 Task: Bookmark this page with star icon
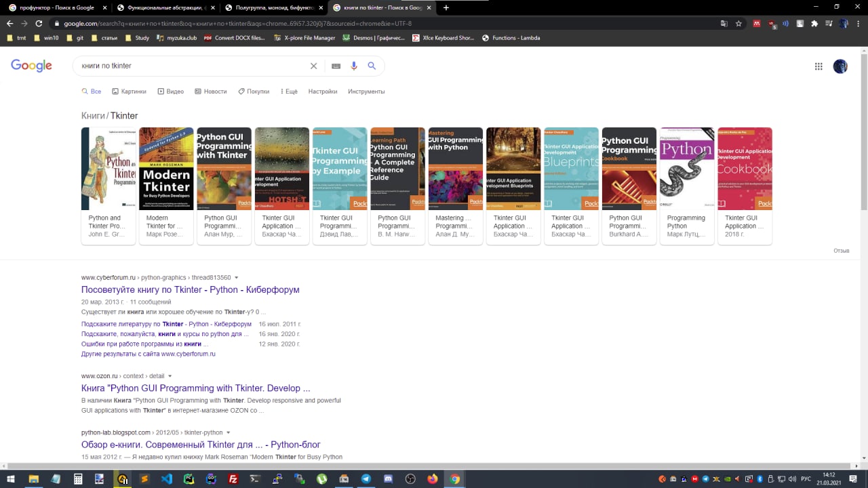coord(738,23)
